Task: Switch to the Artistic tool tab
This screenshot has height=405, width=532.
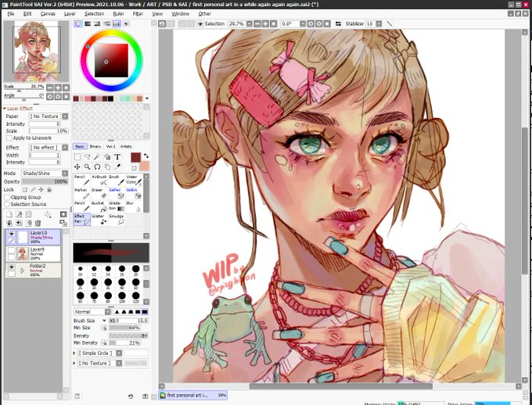Action: [x=126, y=146]
